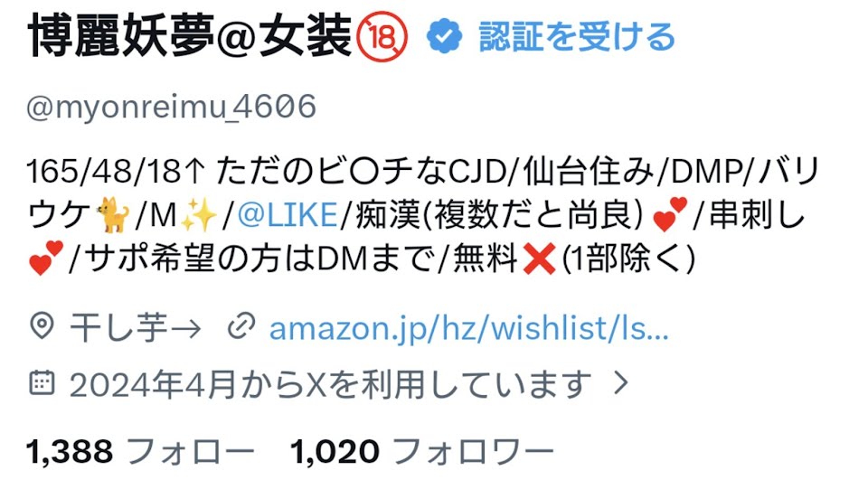Click the red cross mark emoji
Viewport: 868px width, 480px height.
[x=539, y=259]
